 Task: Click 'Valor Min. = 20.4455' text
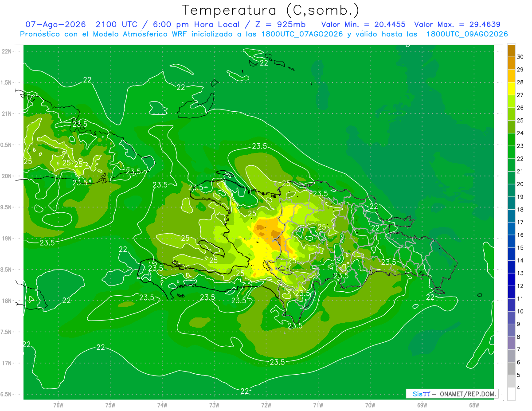point(363,24)
